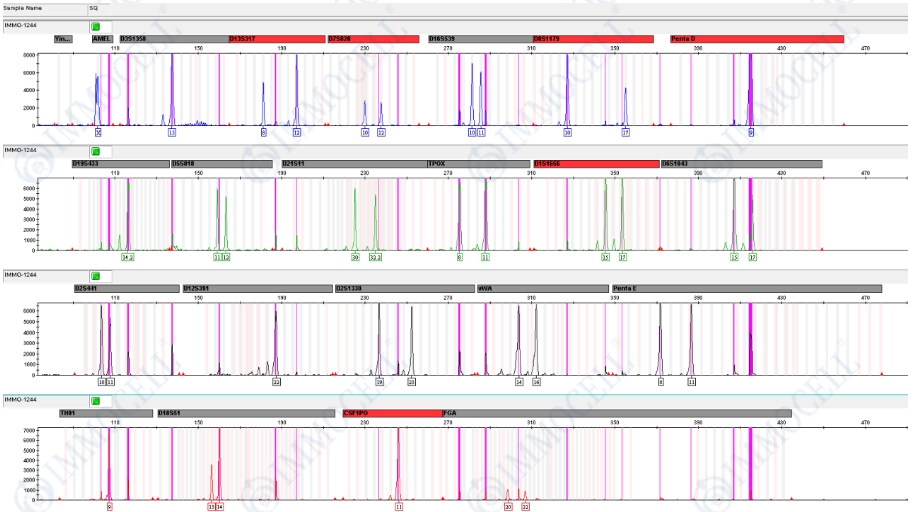Click the green status icon above the TH01 panel

pos(96,400)
